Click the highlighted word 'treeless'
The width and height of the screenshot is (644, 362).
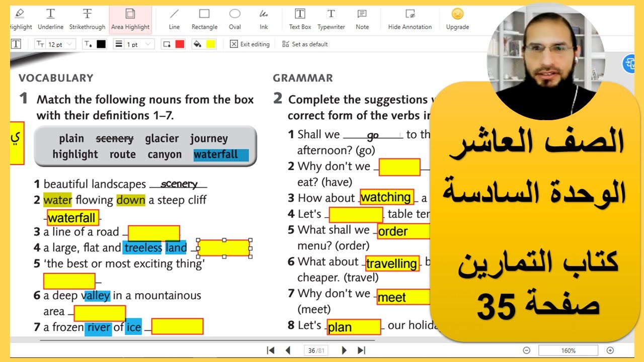pos(143,247)
